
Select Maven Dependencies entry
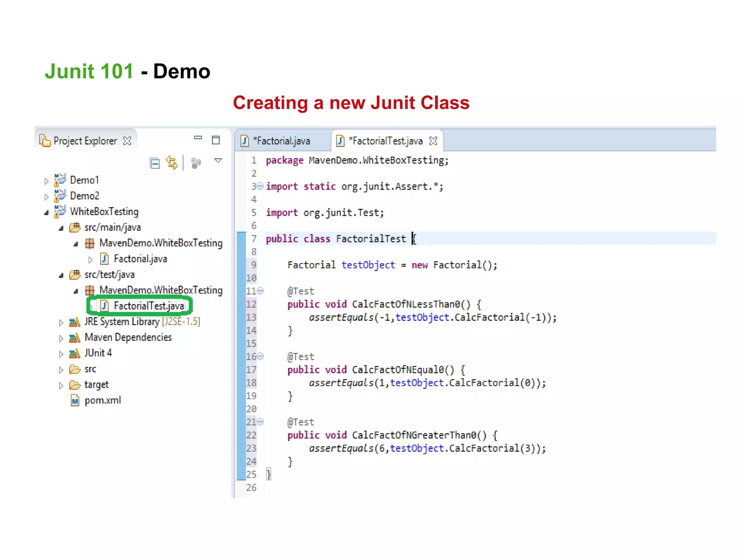(x=128, y=337)
